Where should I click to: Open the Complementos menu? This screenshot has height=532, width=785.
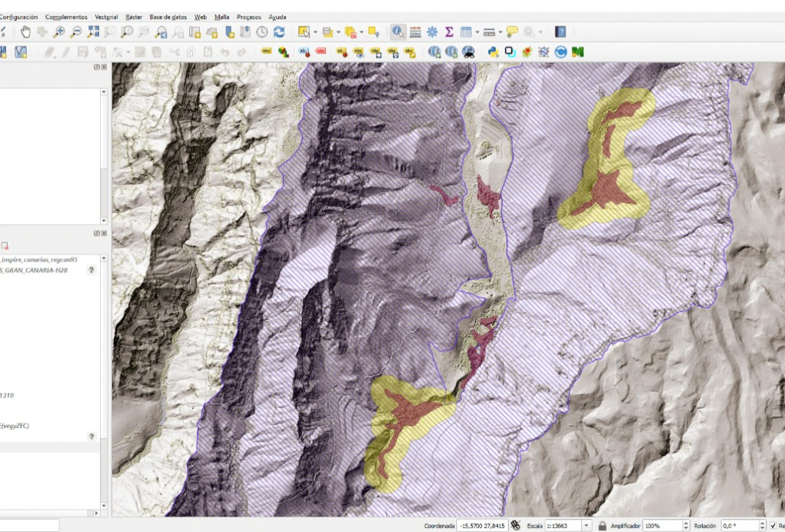(66, 17)
